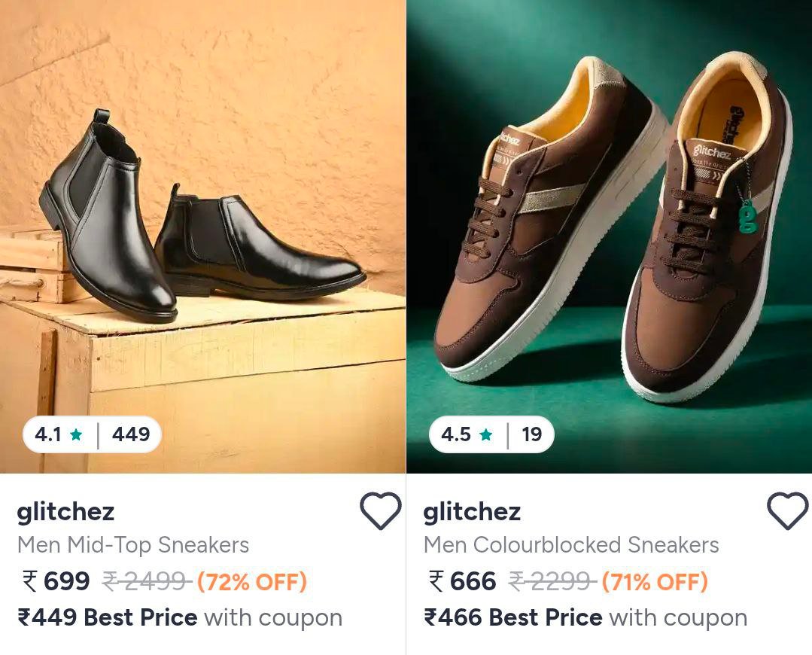Click the ₹666 selling price
This screenshot has height=655, width=812.
pyautogui.click(x=463, y=581)
